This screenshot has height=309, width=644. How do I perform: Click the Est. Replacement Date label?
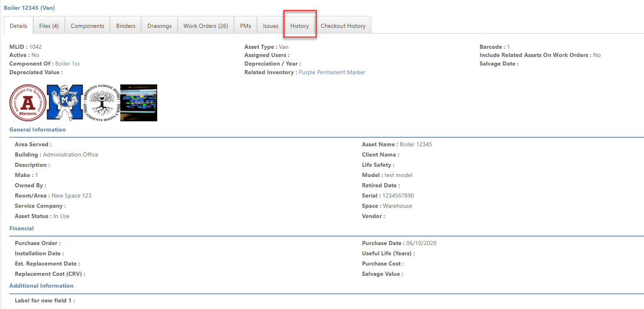pyautogui.click(x=47, y=264)
